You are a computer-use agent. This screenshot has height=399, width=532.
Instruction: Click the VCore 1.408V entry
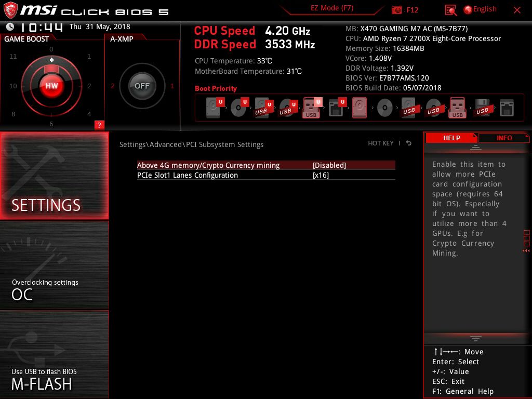[368, 58]
